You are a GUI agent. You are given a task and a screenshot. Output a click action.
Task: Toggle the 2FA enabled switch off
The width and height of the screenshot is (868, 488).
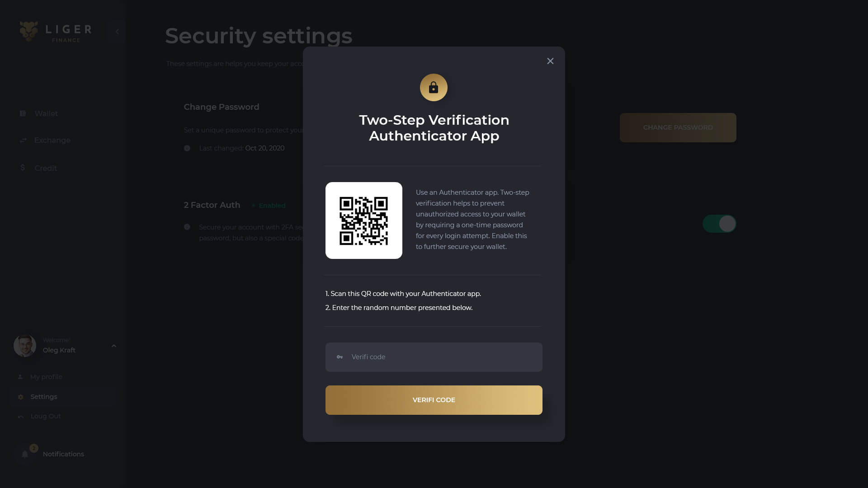click(x=719, y=224)
